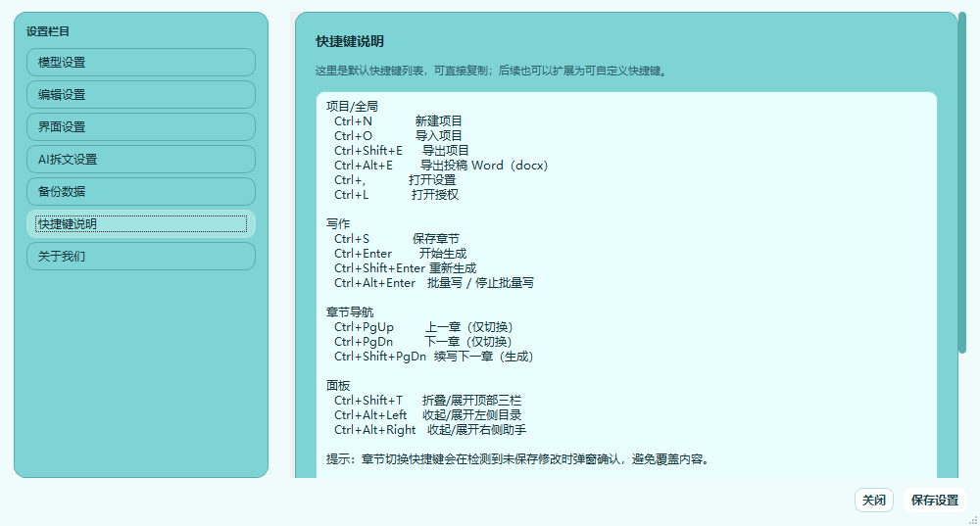Click the Ctrl+Shift+PgDn 续写下一章 line
This screenshot has height=526, width=980.
tap(434, 357)
